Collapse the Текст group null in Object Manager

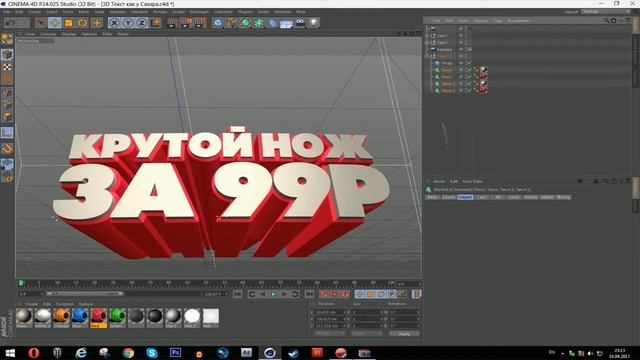427,56
